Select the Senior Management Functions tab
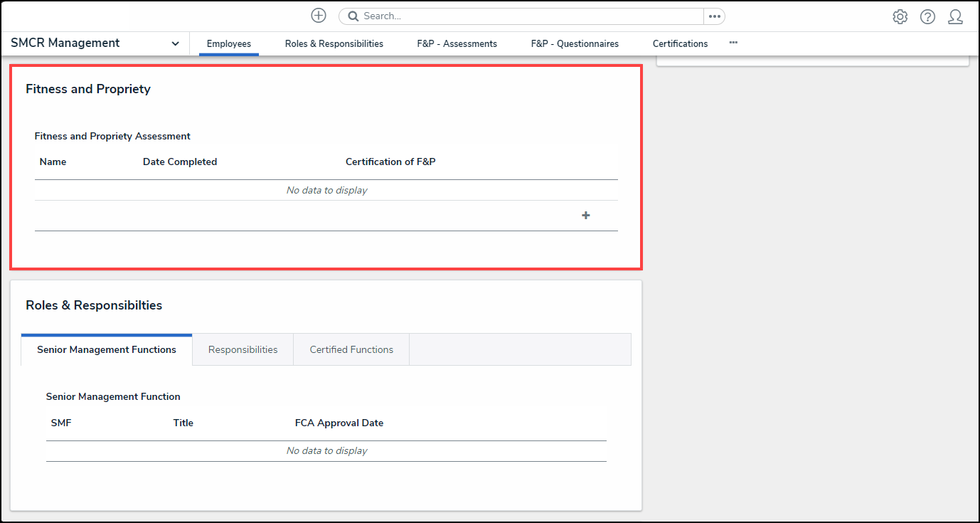Screen dimensions: 980x523 pos(107,349)
